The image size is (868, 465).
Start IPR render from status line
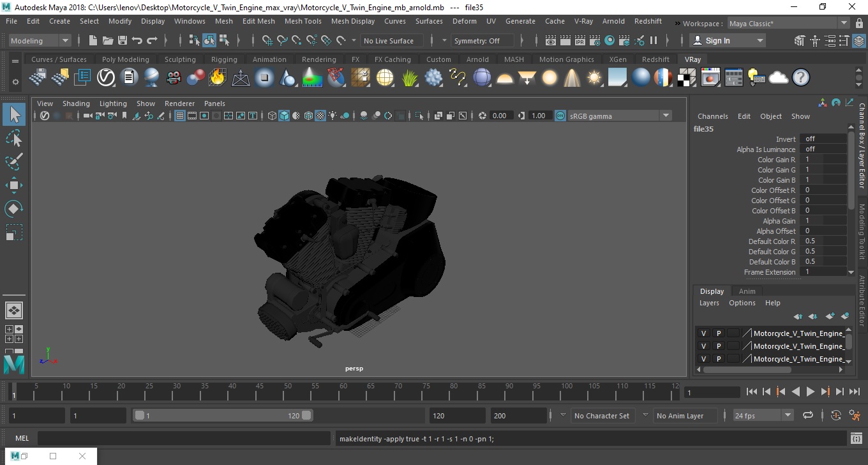580,41
